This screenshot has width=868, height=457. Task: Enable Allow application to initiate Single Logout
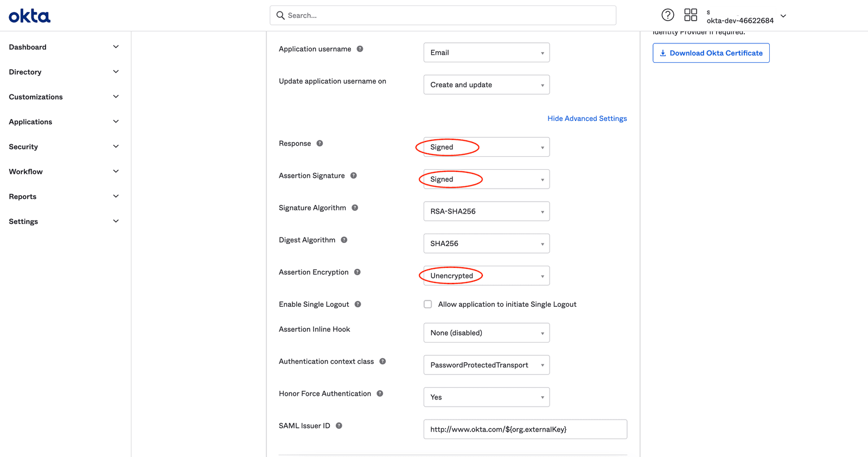428,304
